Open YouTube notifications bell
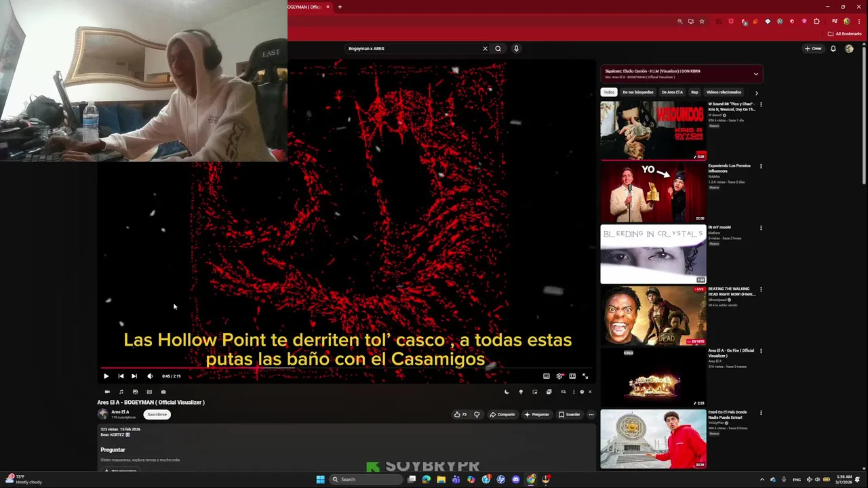 coord(833,48)
